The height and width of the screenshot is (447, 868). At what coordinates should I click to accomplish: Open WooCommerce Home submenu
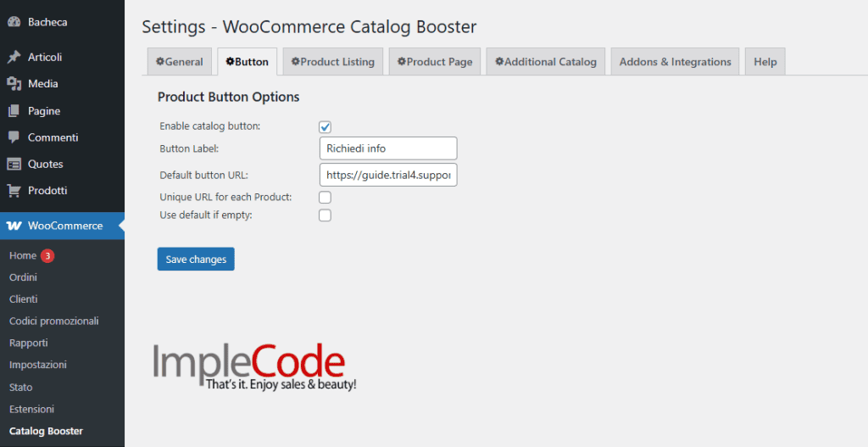[x=23, y=255]
